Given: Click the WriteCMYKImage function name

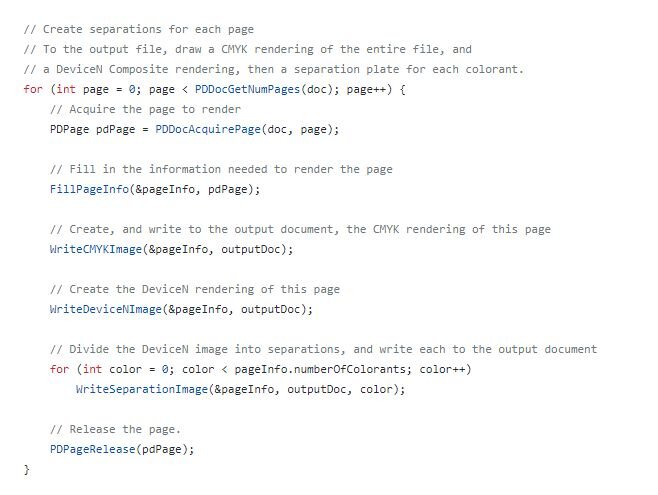Looking at the screenshot, I should 95,249.
